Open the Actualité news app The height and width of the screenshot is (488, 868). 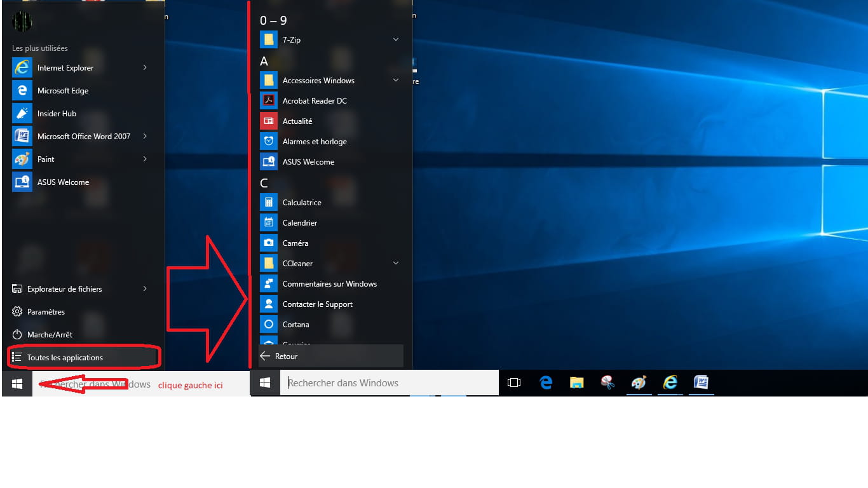[297, 121]
